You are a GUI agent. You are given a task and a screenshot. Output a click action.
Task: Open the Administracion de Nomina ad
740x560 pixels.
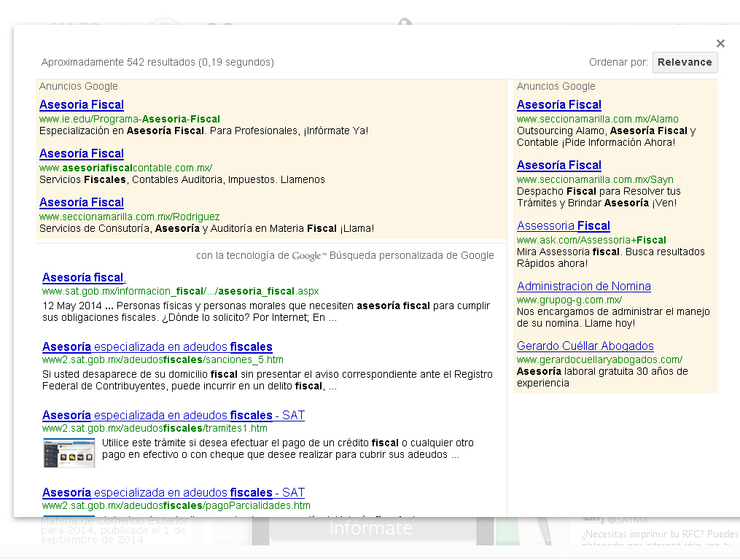[x=584, y=286]
